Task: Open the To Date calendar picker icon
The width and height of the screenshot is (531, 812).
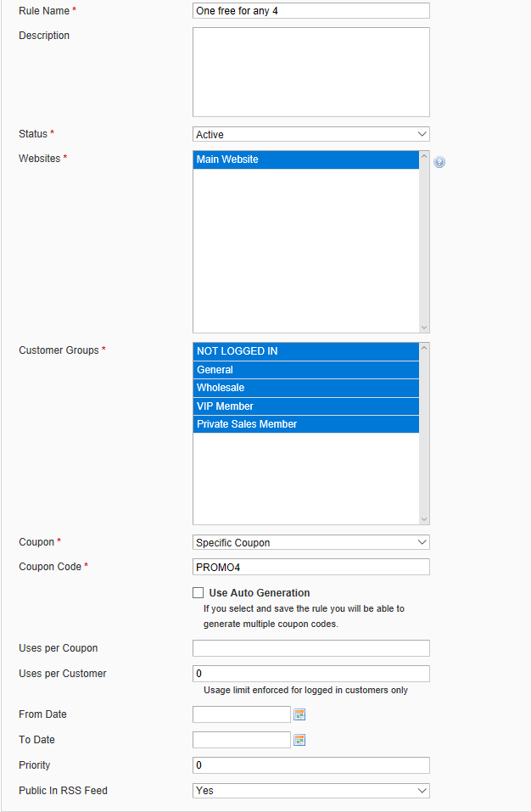Action: [x=299, y=740]
